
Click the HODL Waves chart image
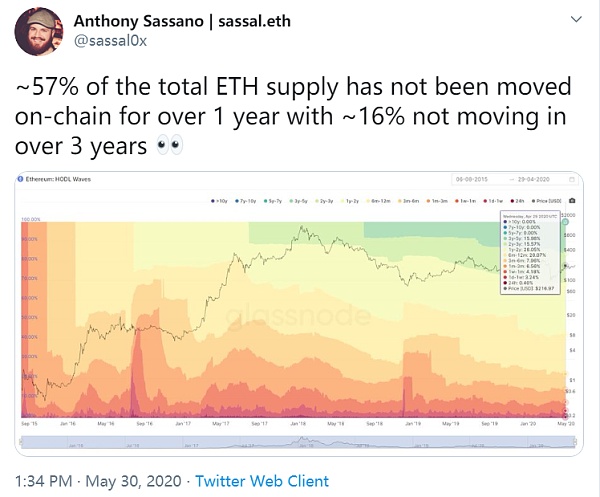coord(299,310)
